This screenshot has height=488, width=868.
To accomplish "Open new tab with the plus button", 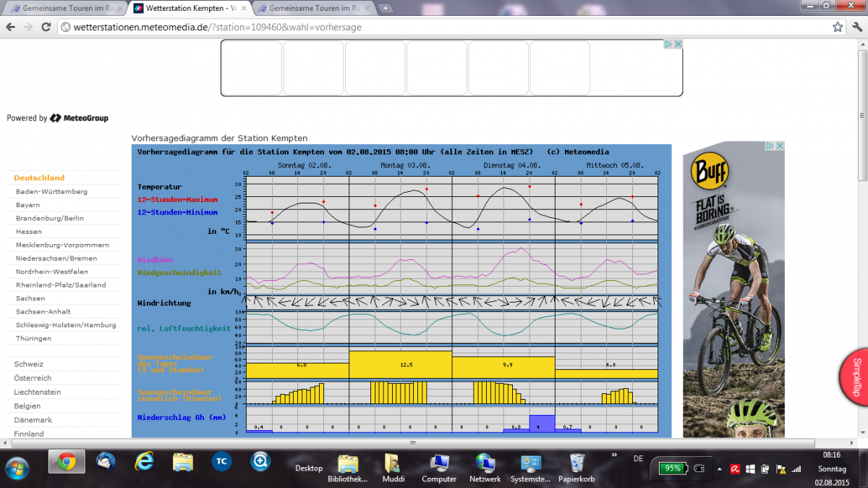I will [x=386, y=9].
